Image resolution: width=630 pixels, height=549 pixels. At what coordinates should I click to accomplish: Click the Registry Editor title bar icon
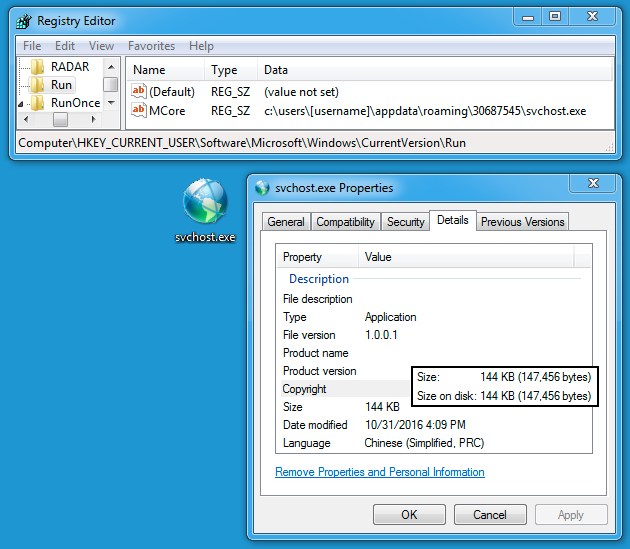(x=24, y=20)
